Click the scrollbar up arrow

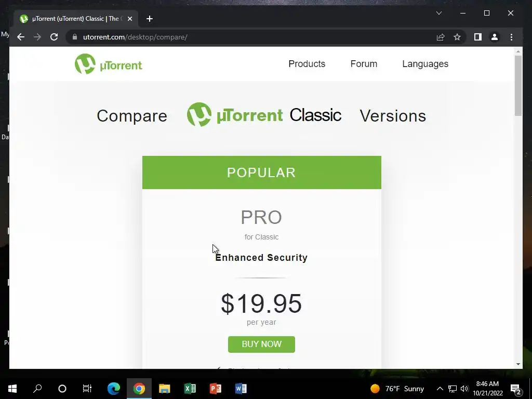pos(518,51)
